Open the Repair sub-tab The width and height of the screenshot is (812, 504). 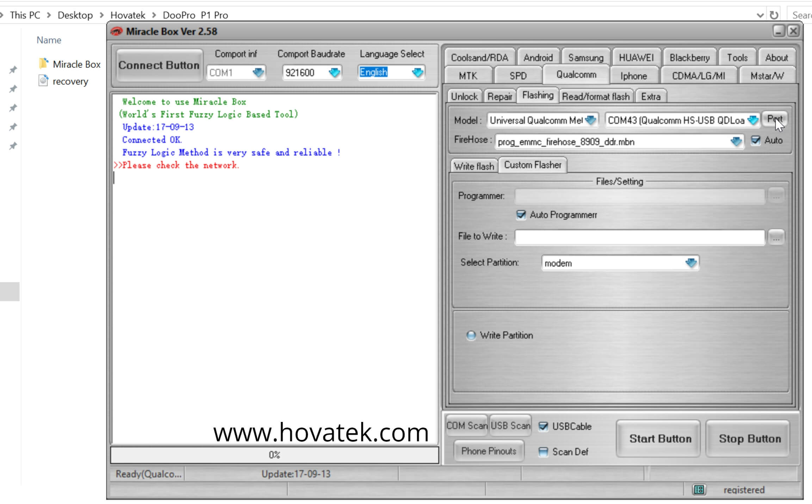(x=500, y=97)
